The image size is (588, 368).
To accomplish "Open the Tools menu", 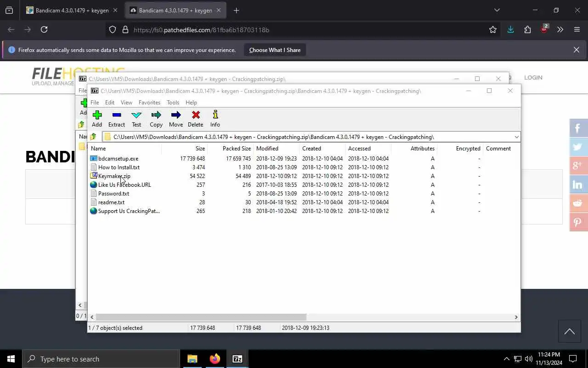I will tap(173, 102).
